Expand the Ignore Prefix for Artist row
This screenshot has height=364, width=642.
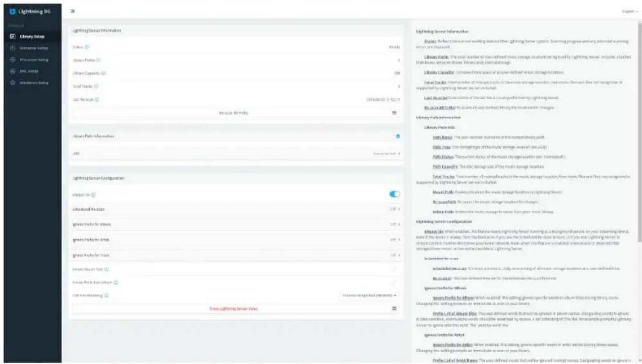pyautogui.click(x=236, y=239)
